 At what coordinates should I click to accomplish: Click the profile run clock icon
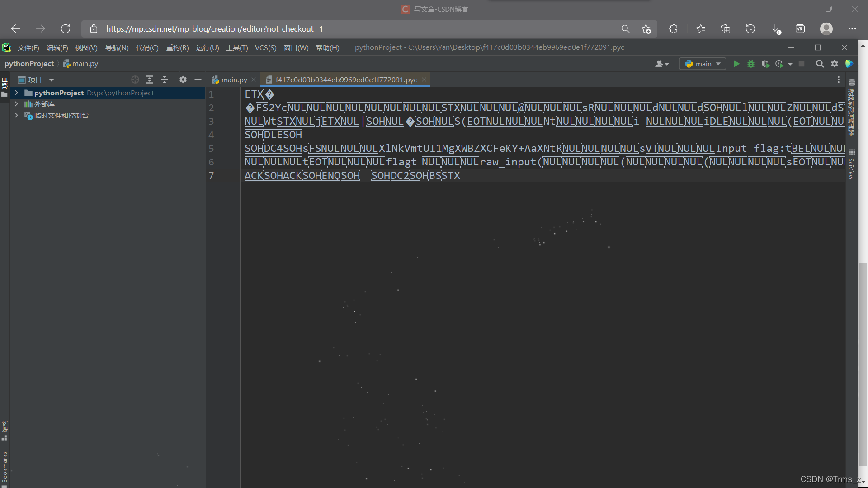point(779,64)
